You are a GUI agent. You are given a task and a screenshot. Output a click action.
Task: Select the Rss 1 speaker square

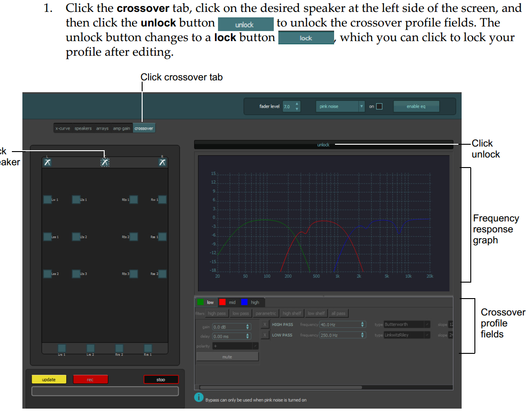(x=163, y=236)
